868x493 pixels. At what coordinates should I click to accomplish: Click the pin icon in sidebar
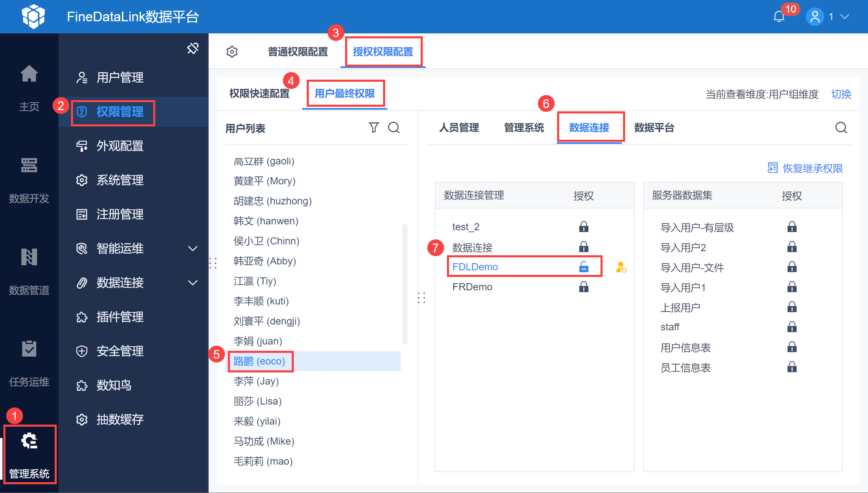coord(193,48)
